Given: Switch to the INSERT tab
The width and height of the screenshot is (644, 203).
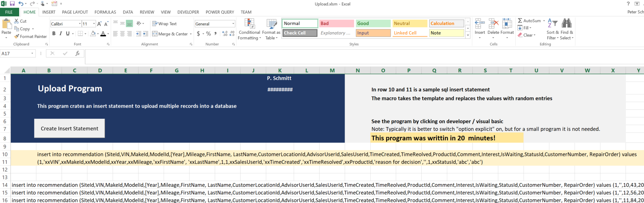Looking at the screenshot, I should coord(49,12).
